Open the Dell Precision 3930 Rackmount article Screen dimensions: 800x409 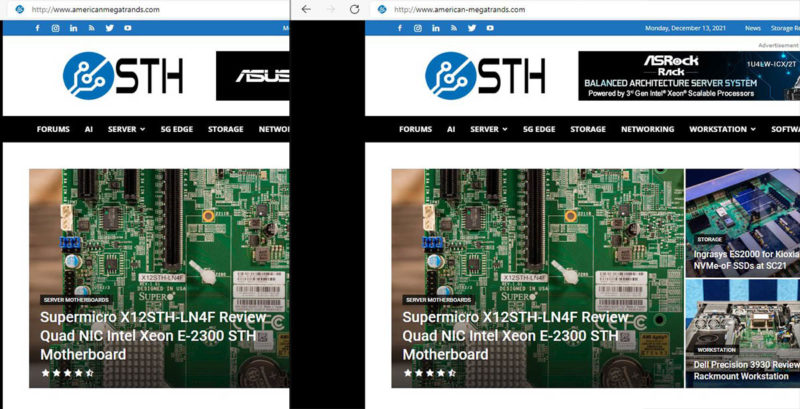(x=742, y=371)
